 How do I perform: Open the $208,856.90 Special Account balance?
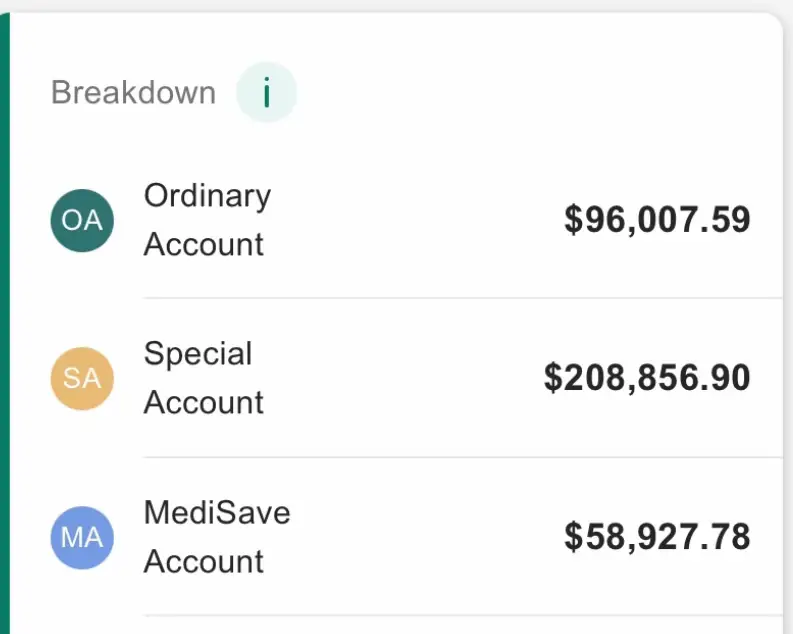[x=647, y=378]
